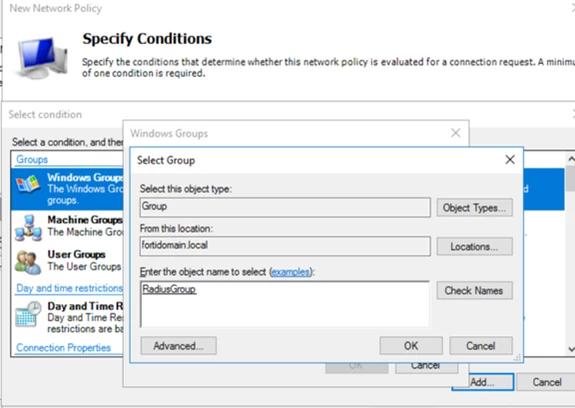Click the Specify Conditions computer icon
This screenshot has width=575, height=408.
(x=42, y=58)
